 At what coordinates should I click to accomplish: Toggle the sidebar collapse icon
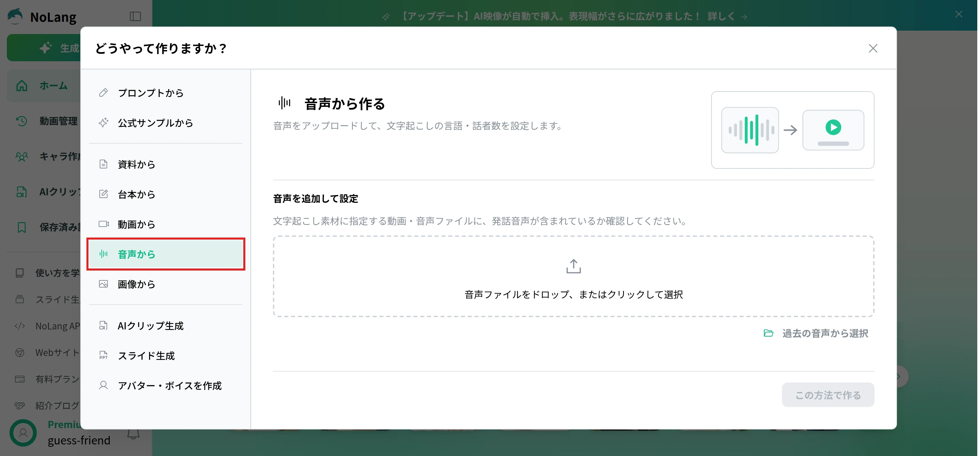[x=135, y=16]
